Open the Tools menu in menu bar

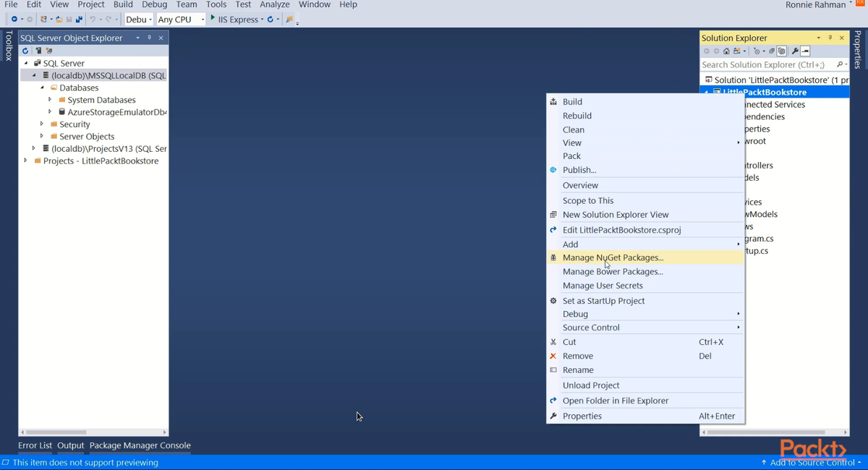click(x=216, y=4)
